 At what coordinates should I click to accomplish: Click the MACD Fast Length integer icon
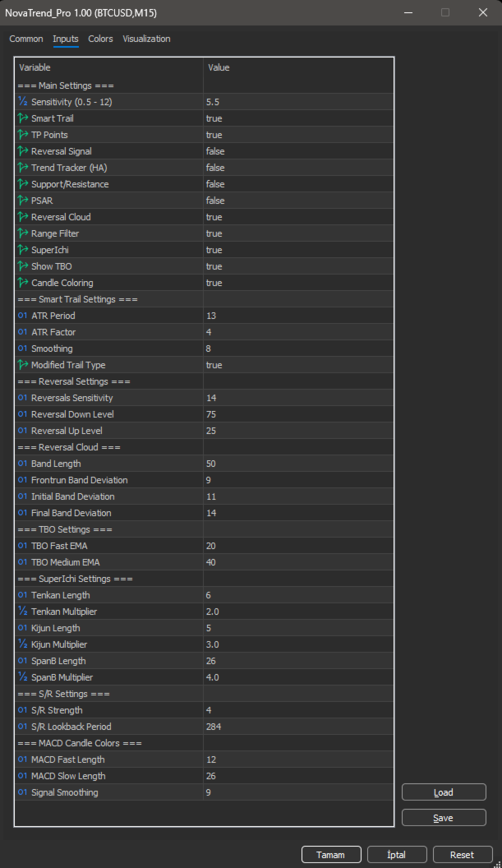pos(23,759)
